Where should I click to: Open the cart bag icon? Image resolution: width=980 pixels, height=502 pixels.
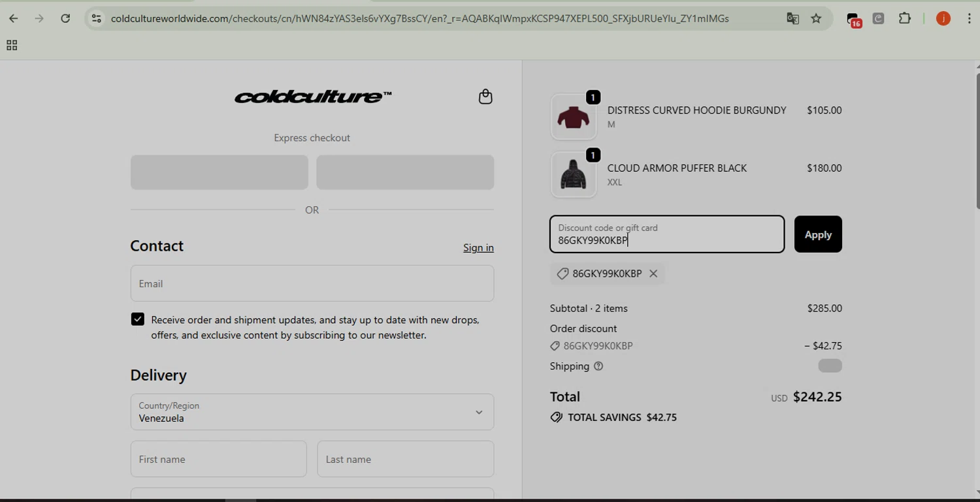[485, 97]
